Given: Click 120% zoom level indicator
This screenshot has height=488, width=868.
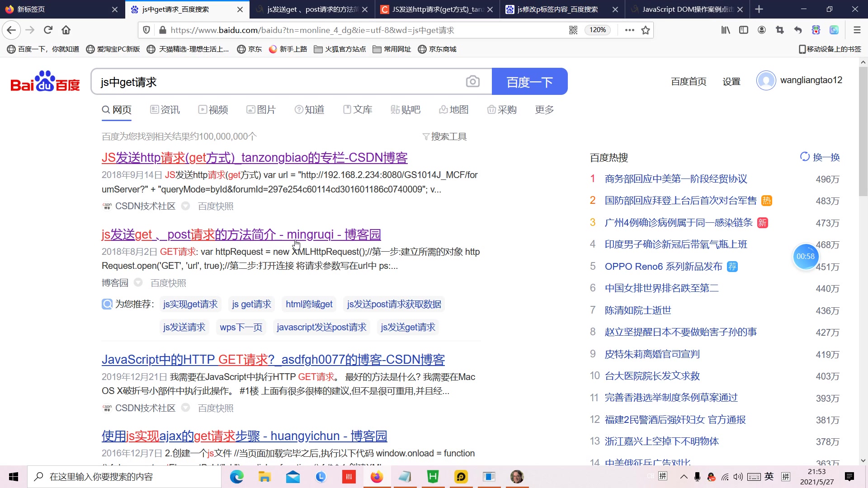Looking at the screenshot, I should pyautogui.click(x=598, y=30).
